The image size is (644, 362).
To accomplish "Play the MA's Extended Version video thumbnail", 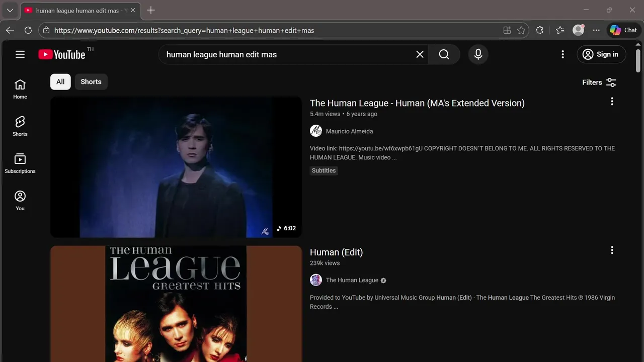I will tap(176, 167).
